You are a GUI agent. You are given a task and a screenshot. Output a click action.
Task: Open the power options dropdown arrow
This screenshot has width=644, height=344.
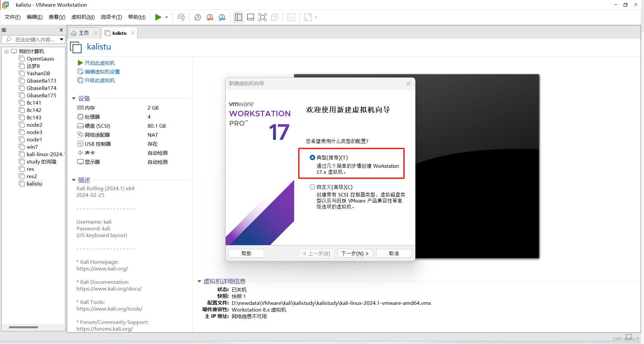tap(167, 17)
